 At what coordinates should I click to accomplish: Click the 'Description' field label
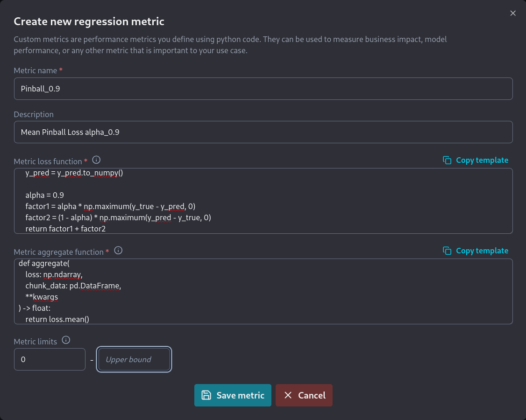[34, 114]
